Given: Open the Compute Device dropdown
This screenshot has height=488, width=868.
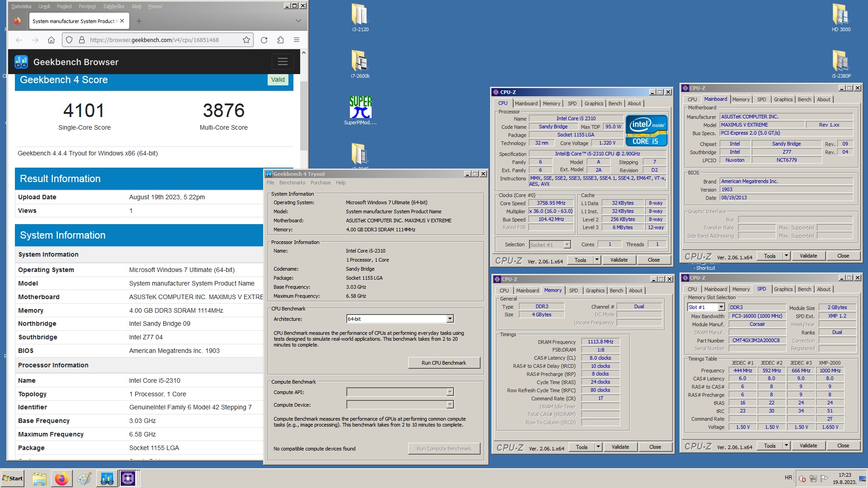Looking at the screenshot, I should (450, 405).
